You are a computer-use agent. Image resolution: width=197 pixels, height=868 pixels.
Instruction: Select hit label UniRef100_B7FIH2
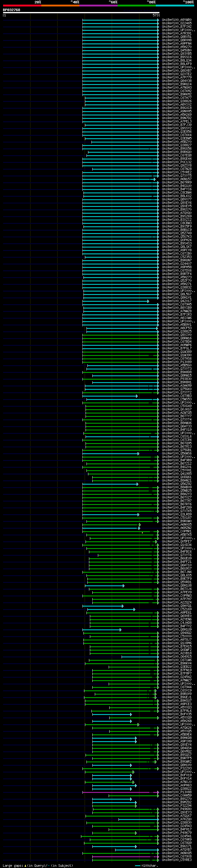point(176,26)
